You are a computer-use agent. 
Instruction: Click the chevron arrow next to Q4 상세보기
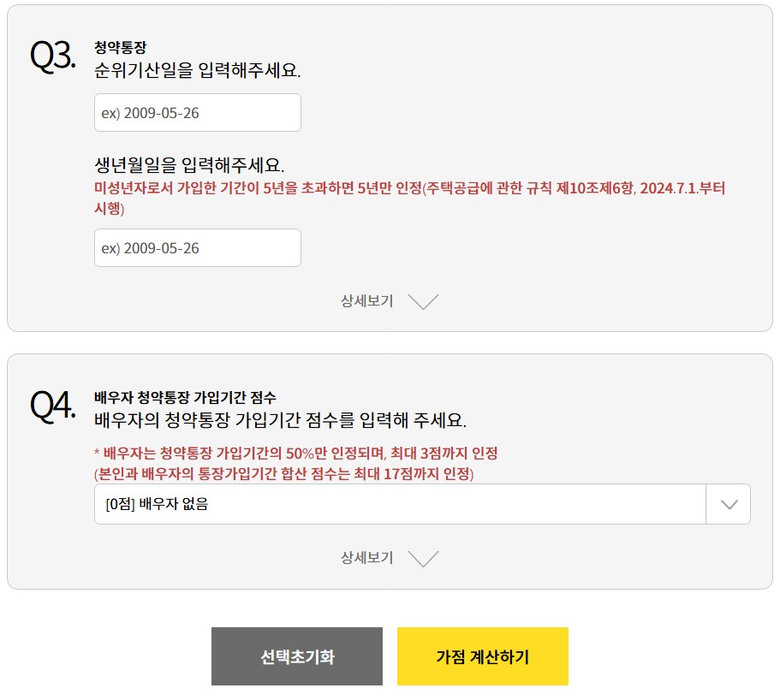(x=423, y=559)
